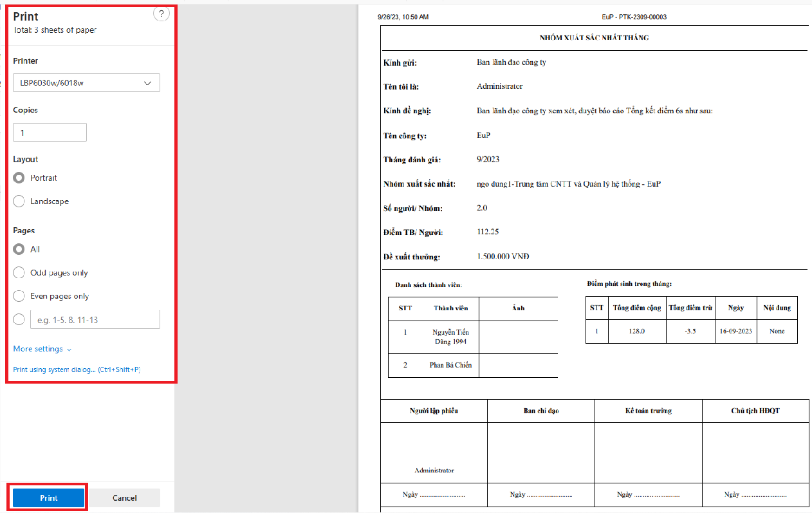Select the custom page range radio button
This screenshot has width=812, height=513.
pos(19,319)
